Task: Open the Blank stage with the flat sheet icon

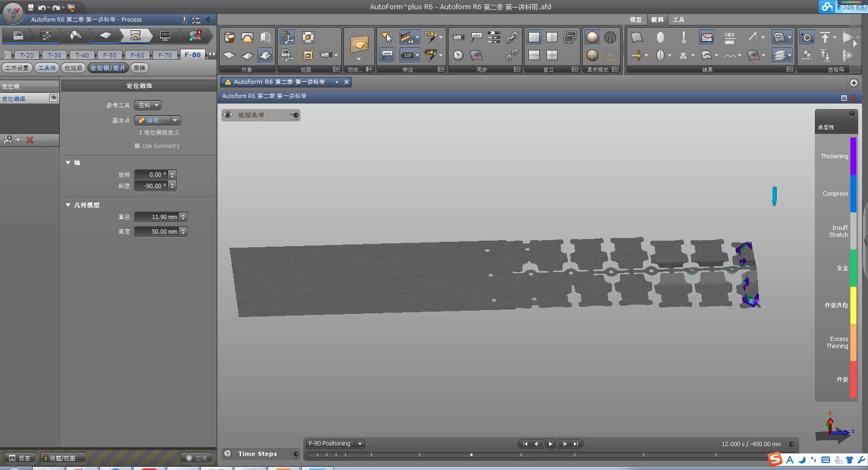Action: pos(105,35)
